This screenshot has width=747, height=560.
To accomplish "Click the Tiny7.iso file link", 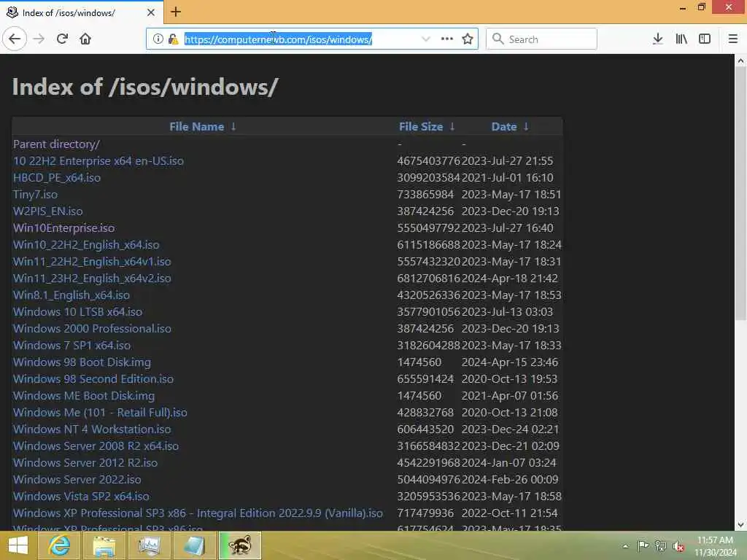I will click(x=35, y=194).
